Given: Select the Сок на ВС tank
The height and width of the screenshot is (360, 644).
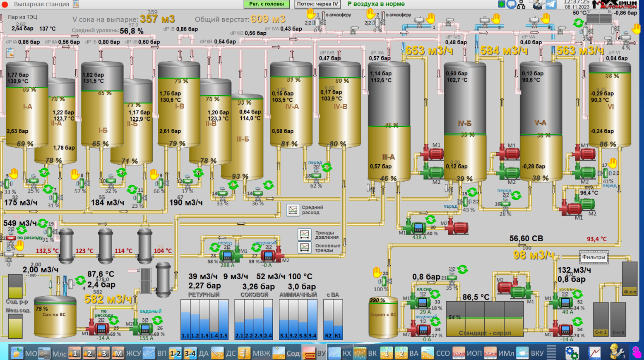Looking at the screenshot, I should click(x=55, y=317).
